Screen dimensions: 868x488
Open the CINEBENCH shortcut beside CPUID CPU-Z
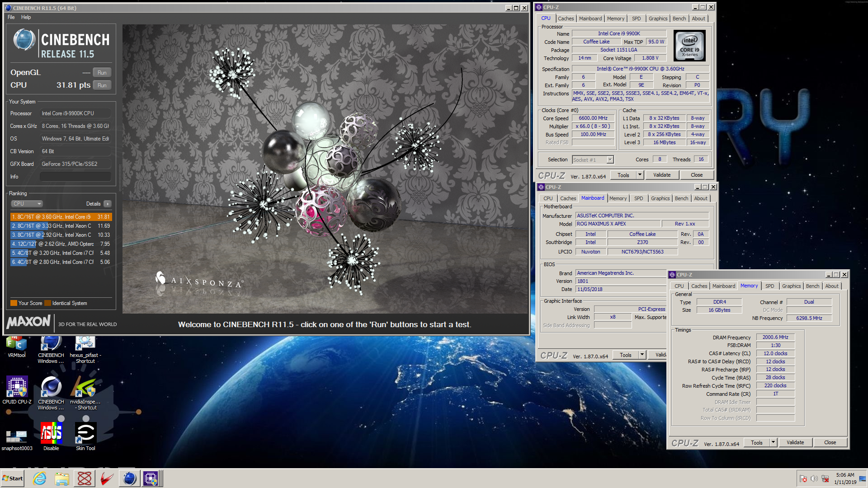click(51, 393)
